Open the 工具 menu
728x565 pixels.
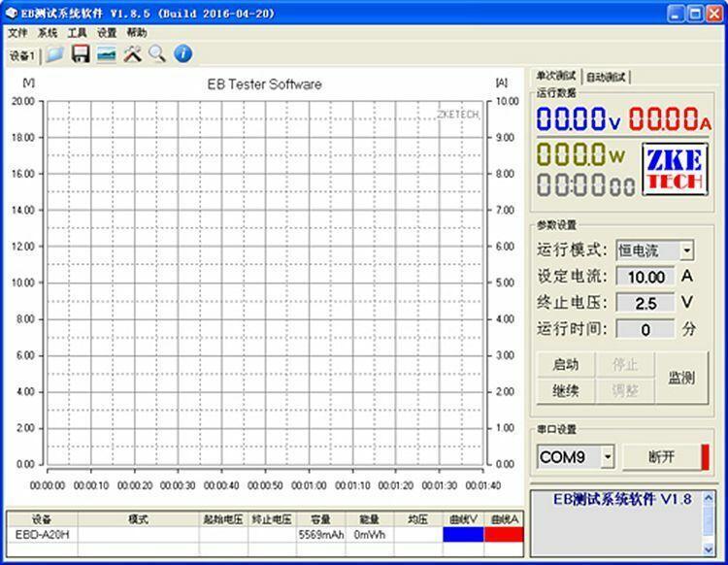[x=77, y=33]
